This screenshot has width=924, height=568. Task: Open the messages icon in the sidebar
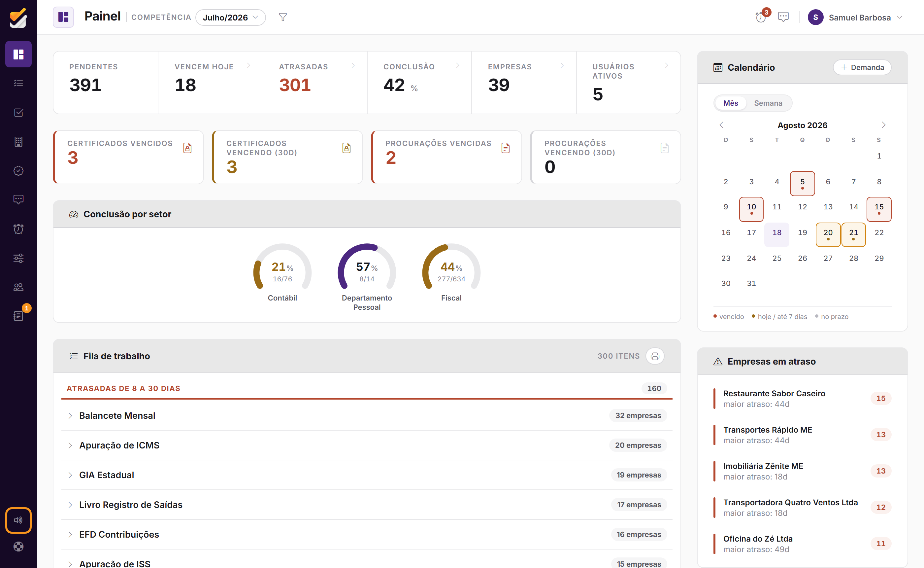coord(18,199)
